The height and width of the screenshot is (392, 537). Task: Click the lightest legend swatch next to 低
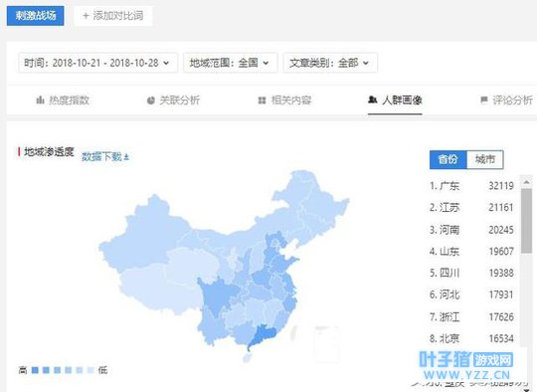pyautogui.click(x=90, y=370)
